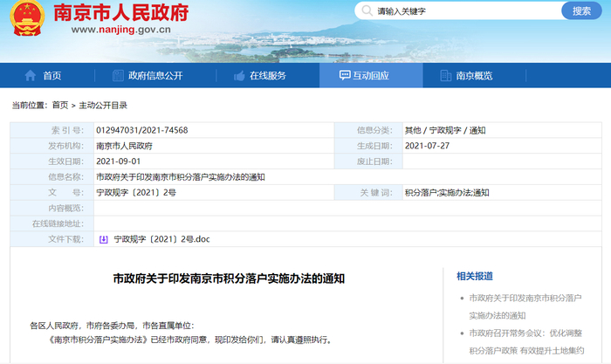
Task: Go to 首页 in the breadcrumb
Action: click(60, 106)
